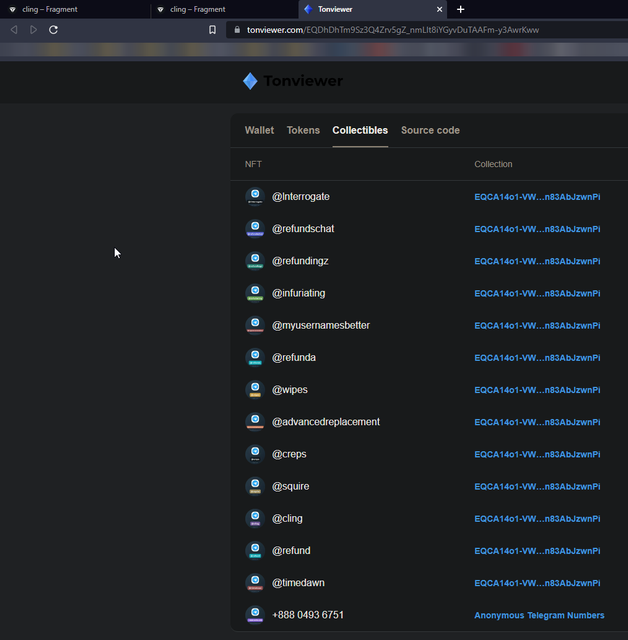Click the @timedawn NFT avatar icon

click(255, 583)
